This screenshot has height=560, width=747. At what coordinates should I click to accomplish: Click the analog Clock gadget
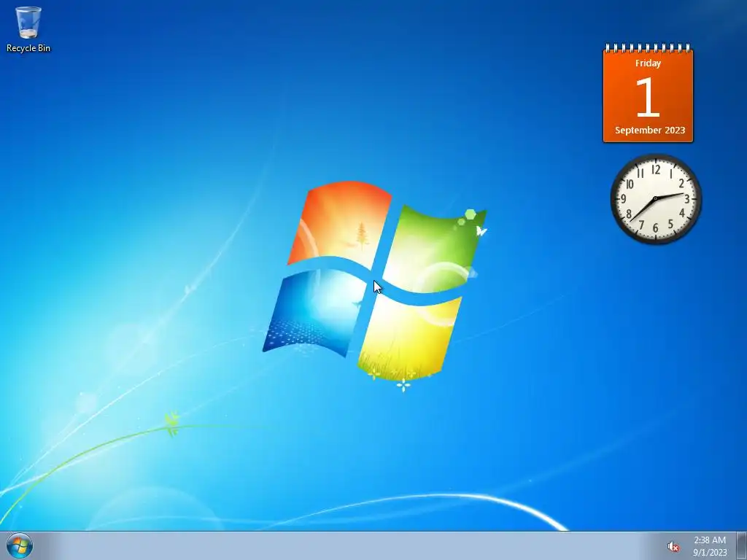656,198
